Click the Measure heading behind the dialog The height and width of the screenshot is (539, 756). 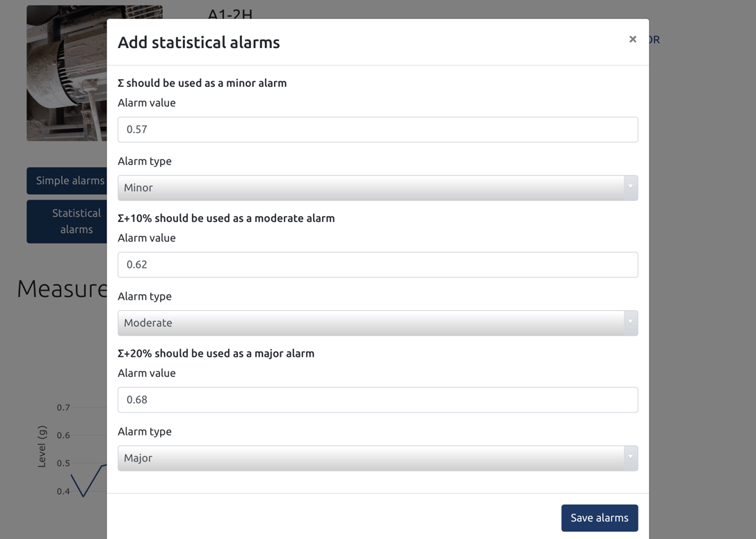pos(61,288)
